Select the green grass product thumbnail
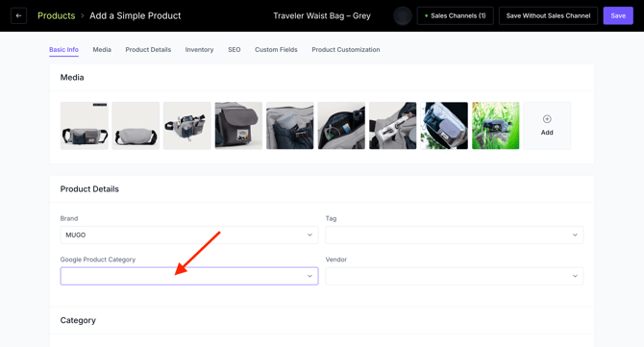Image resolution: width=644 pixels, height=347 pixels. (x=495, y=126)
